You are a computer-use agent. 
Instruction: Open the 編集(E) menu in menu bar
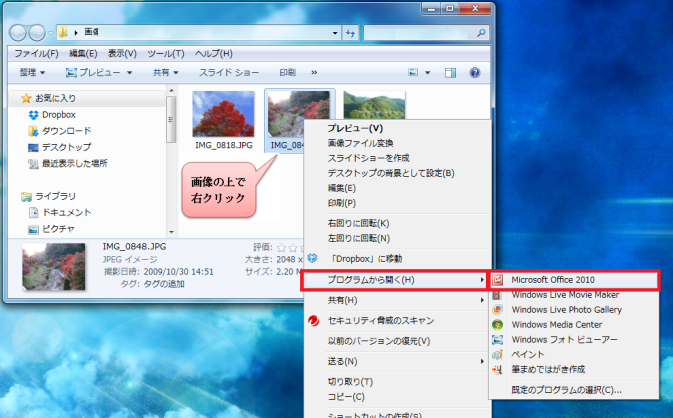click(x=83, y=54)
